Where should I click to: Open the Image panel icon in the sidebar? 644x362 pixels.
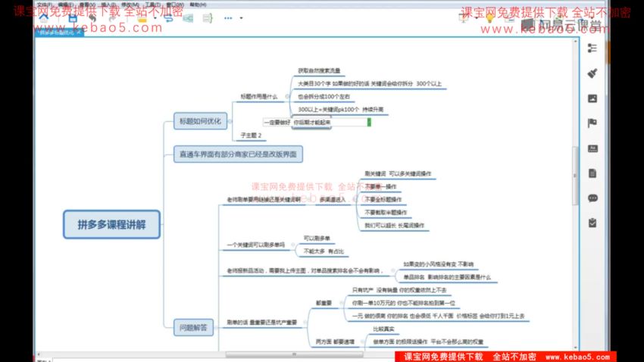tap(592, 98)
